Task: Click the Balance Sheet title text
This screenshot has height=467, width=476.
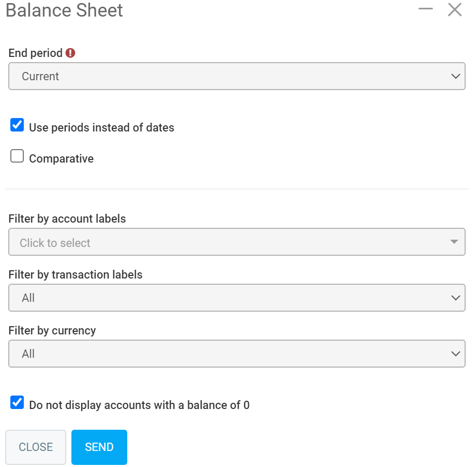Action: click(x=64, y=10)
